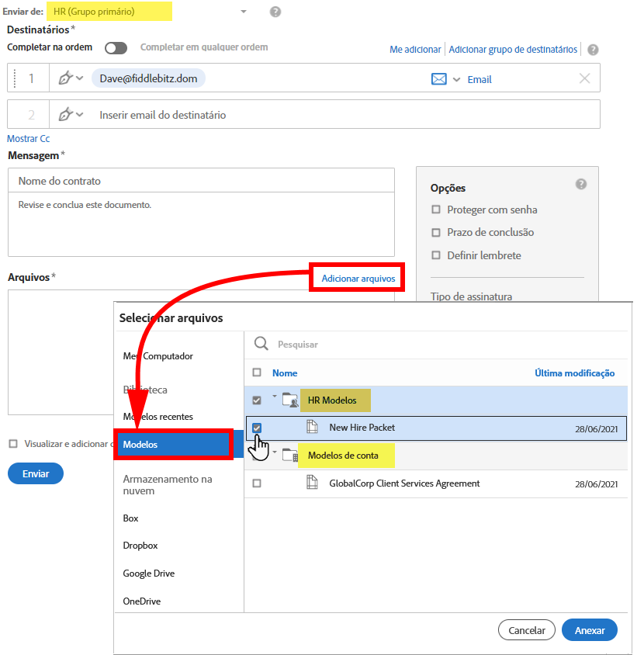The height and width of the screenshot is (655, 644).
Task: Collapse HR Modelos folder
Action: (x=275, y=398)
